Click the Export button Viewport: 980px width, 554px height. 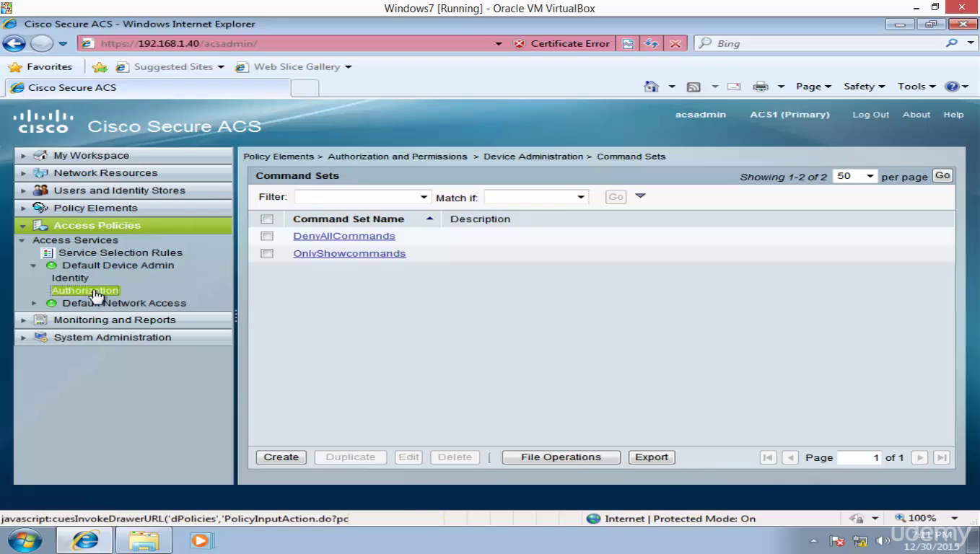click(x=652, y=457)
